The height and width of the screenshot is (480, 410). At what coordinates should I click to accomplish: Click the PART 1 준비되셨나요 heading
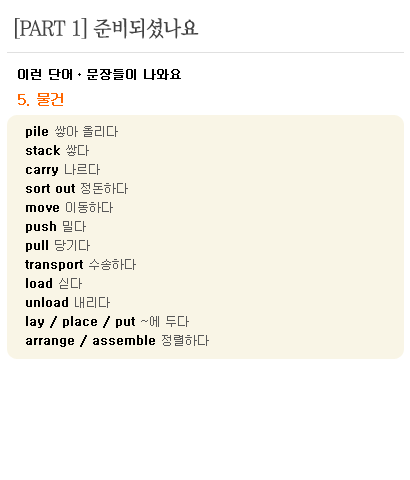pos(106,28)
